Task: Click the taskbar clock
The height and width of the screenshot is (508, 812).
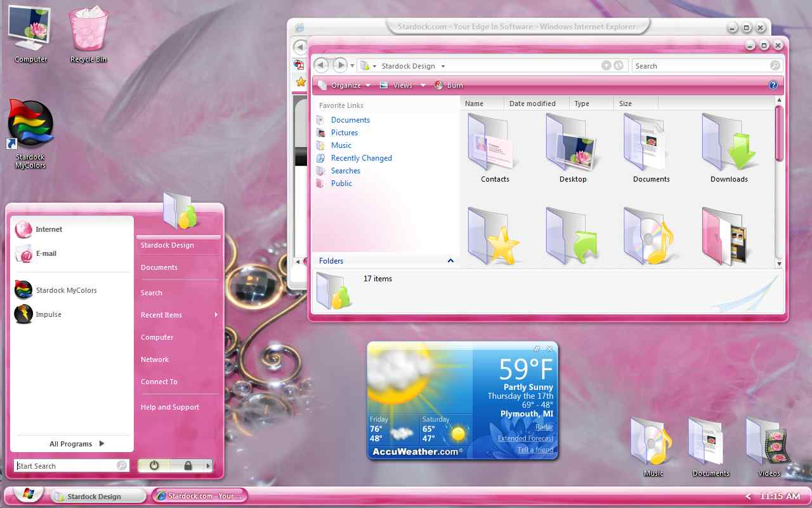Action: pos(780,497)
